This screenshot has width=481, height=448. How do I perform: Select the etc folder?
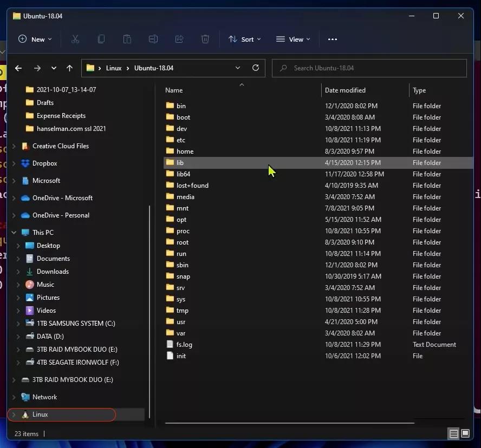pos(318,140)
